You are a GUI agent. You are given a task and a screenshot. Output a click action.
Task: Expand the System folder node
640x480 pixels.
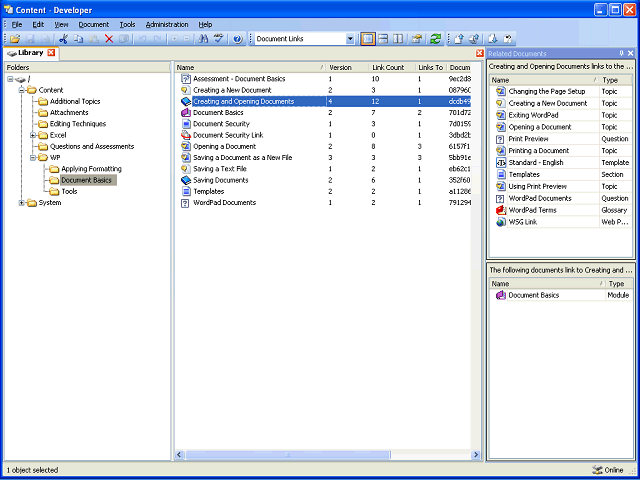[x=22, y=203]
